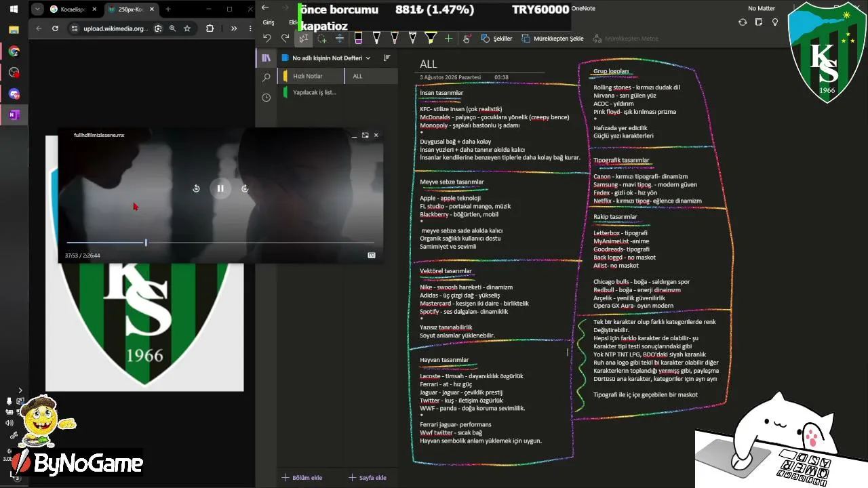The height and width of the screenshot is (488, 868).
Task: Choose the Lasso Select tool
Action: [322, 39]
